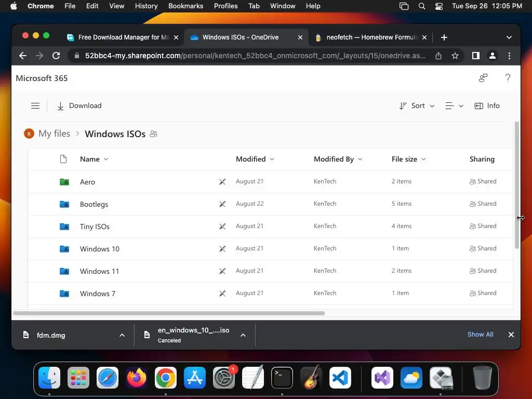Open fdm.dmg download options chevron
The image size is (532, 399).
pyautogui.click(x=122, y=335)
